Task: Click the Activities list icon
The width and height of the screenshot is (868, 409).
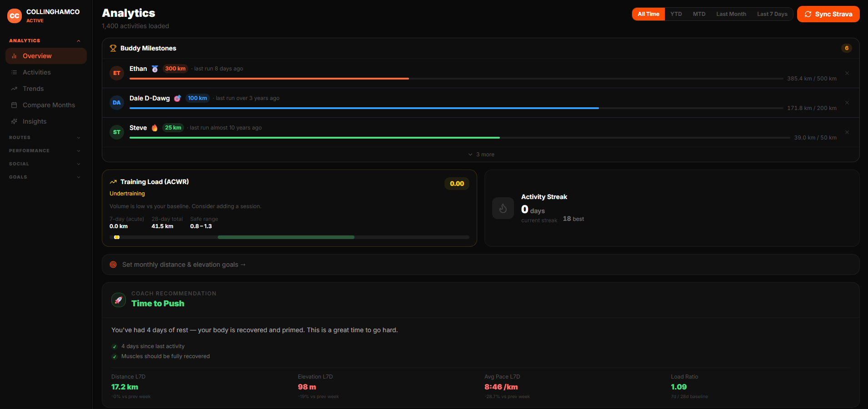Action: tap(14, 72)
